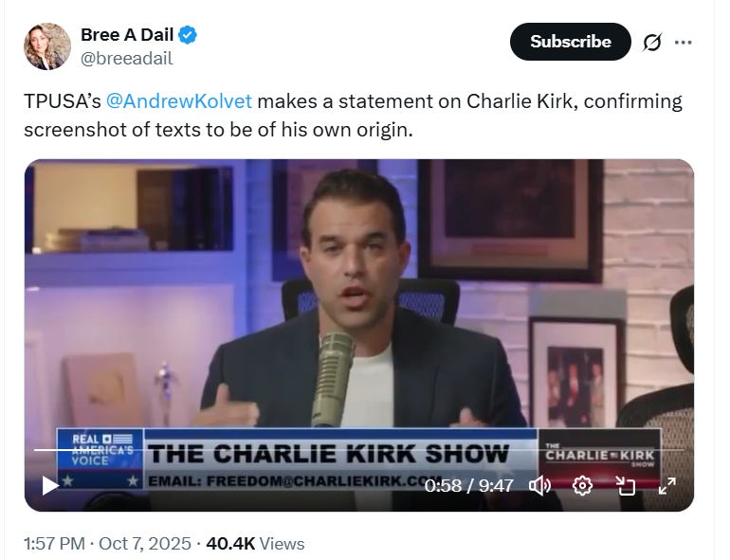Click the 1:57 PM Oct 7, 2025 timestamp
Viewport: 730px width, 560px height.
107,543
